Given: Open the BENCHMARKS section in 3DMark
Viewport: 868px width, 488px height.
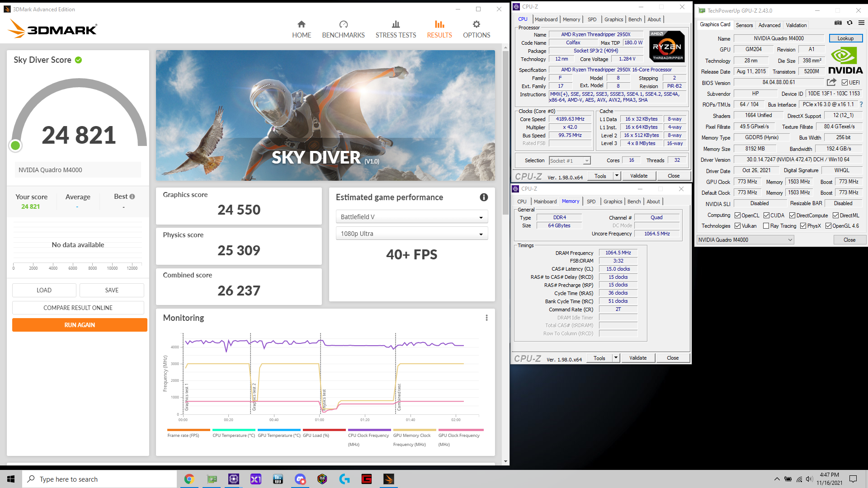Looking at the screenshot, I should [x=343, y=29].
